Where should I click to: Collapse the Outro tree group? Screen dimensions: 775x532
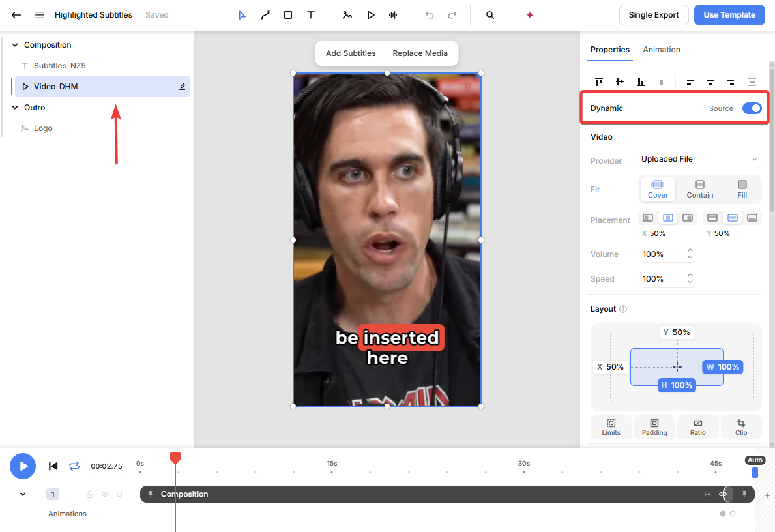[15, 108]
